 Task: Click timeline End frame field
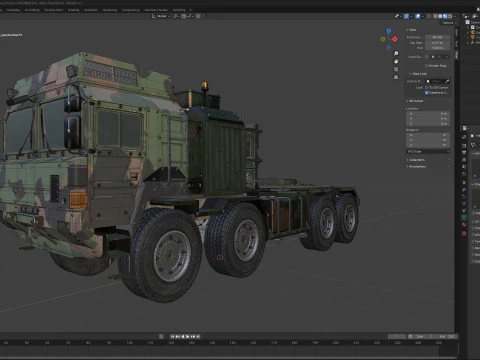point(447,337)
